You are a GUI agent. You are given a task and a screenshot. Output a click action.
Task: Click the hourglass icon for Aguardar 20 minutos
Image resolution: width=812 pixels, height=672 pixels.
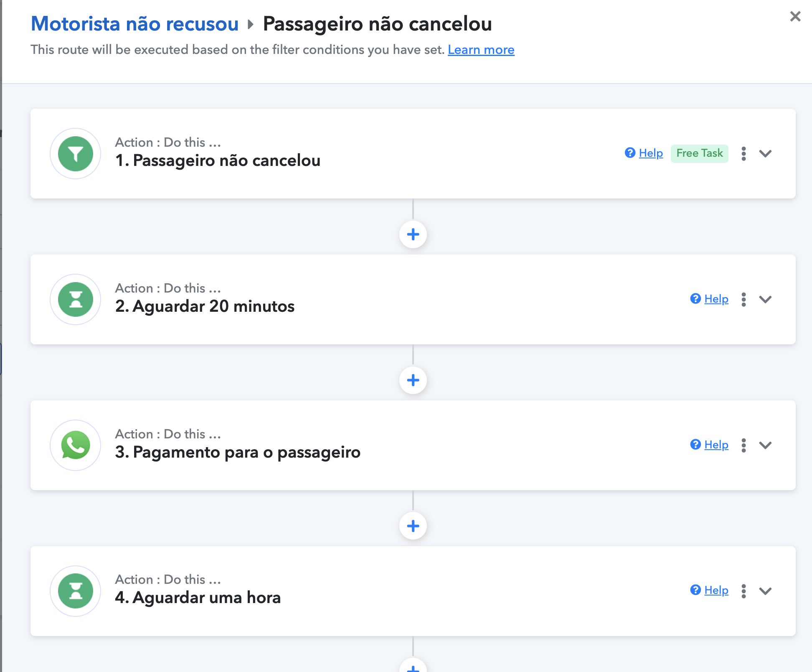coord(76,300)
